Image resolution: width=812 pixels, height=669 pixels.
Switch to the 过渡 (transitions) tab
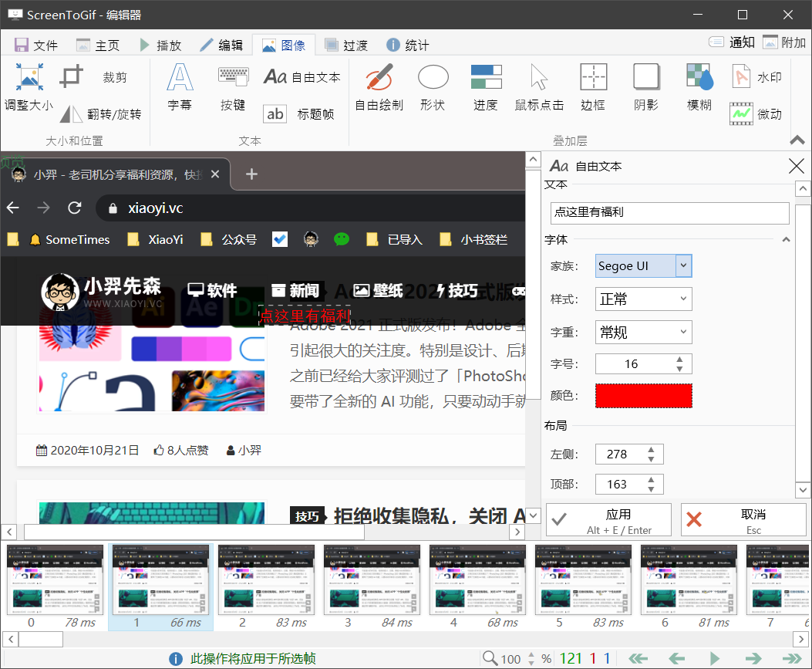point(346,45)
